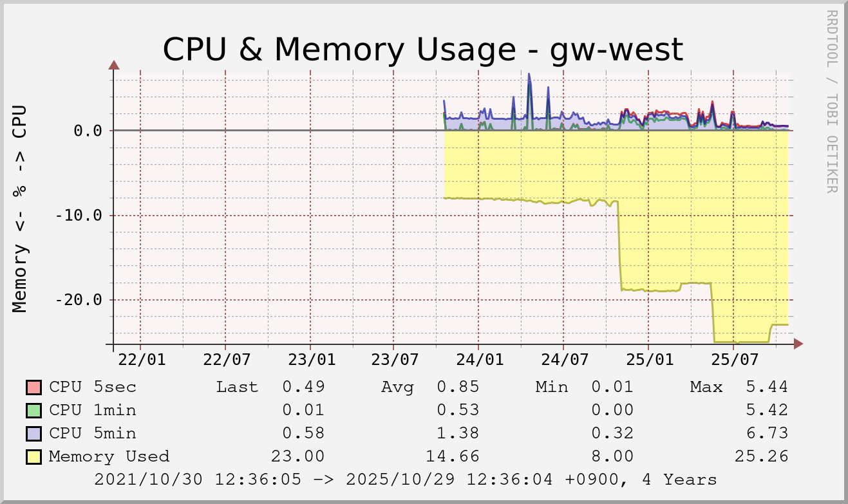Click the green CPU 1min legend swatch
Image resolution: width=848 pixels, height=504 pixels.
(x=33, y=411)
